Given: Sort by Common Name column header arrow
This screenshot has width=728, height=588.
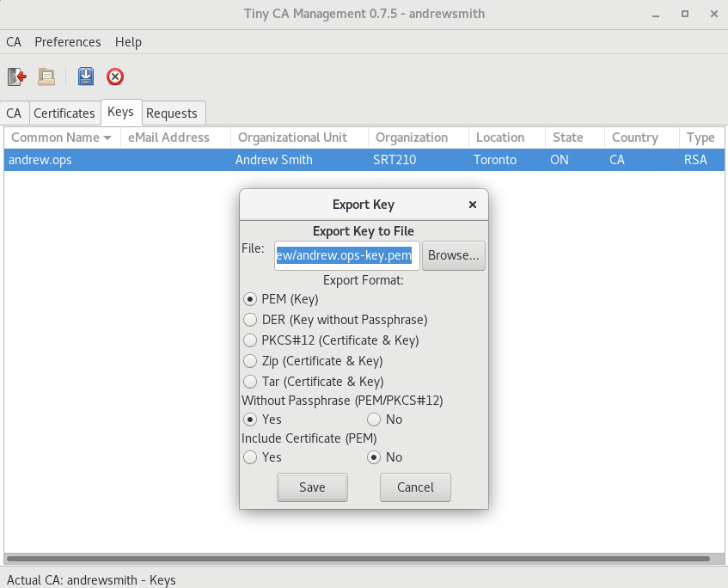Looking at the screenshot, I should pyautogui.click(x=107, y=138).
